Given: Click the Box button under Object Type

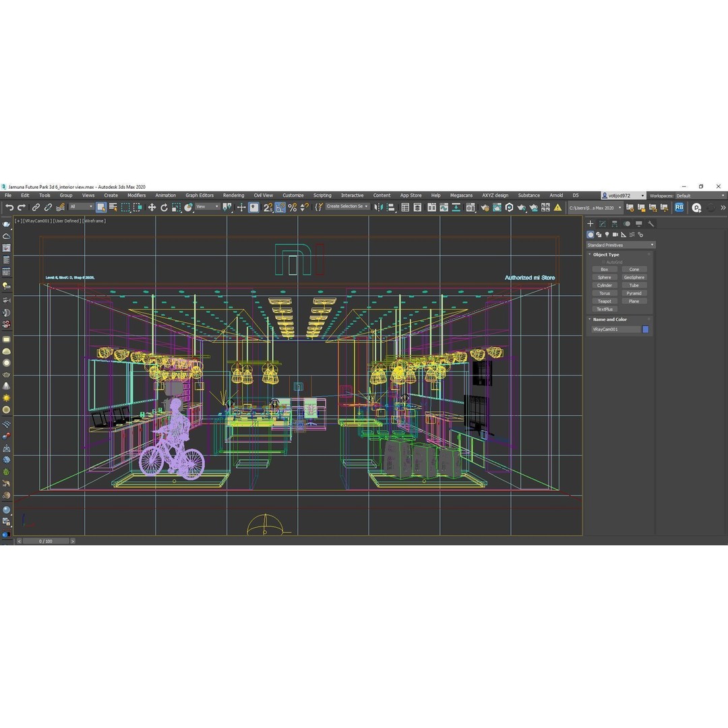Looking at the screenshot, I should [x=605, y=269].
